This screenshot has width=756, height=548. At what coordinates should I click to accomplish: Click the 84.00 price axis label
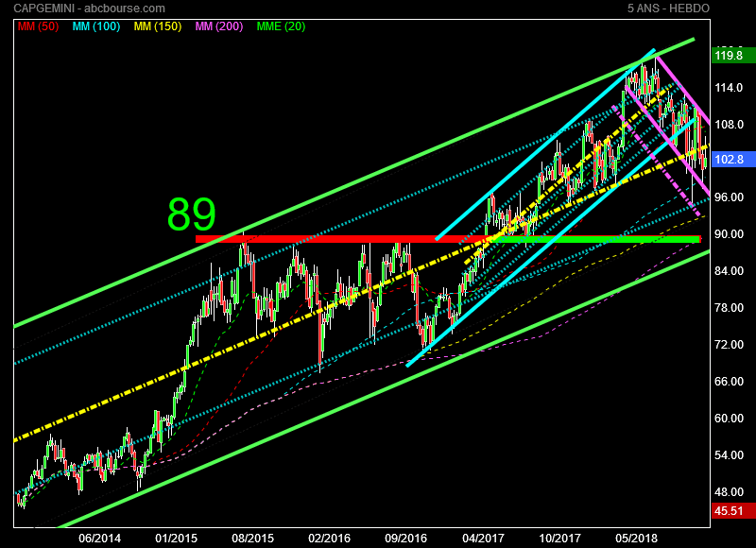pos(729,271)
